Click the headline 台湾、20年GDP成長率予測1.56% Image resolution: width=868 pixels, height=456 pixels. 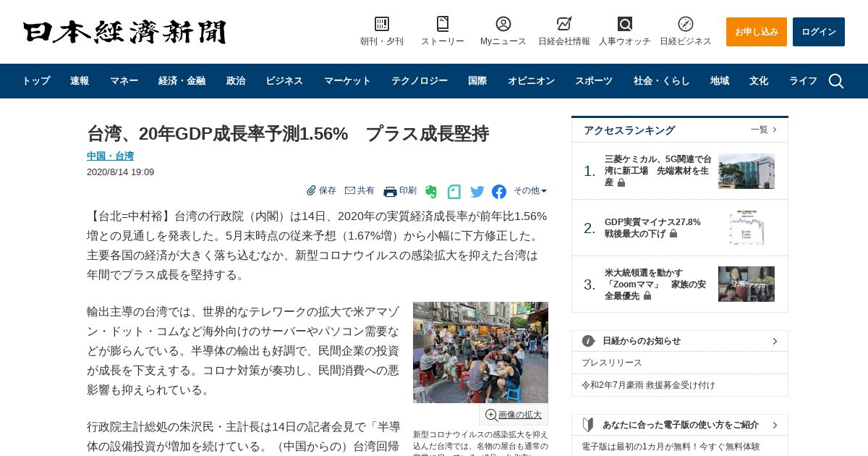[x=288, y=134]
